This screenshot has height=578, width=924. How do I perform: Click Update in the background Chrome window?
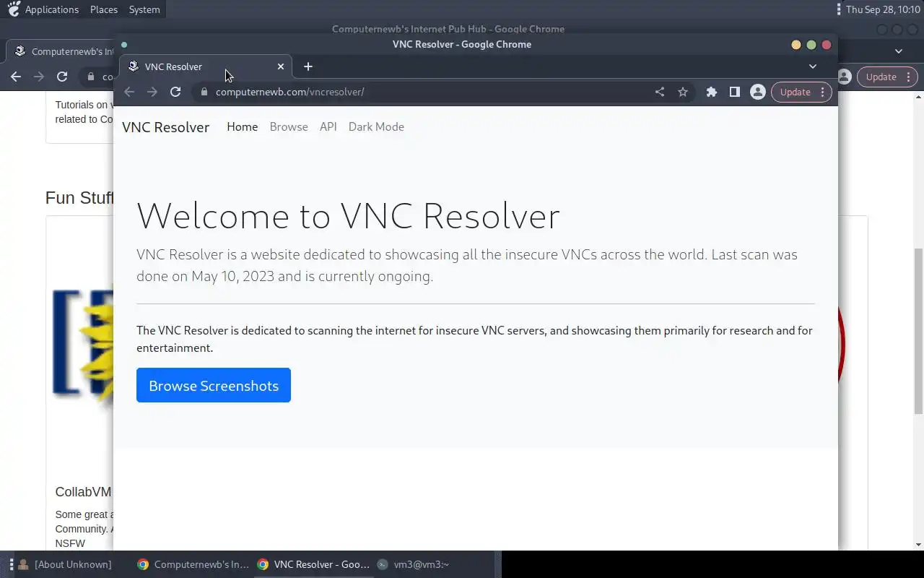point(881,77)
